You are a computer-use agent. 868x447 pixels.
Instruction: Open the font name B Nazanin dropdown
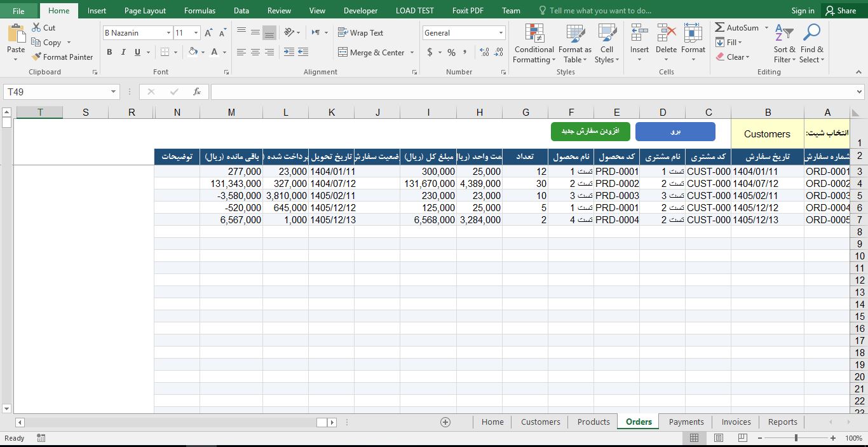pyautogui.click(x=168, y=33)
